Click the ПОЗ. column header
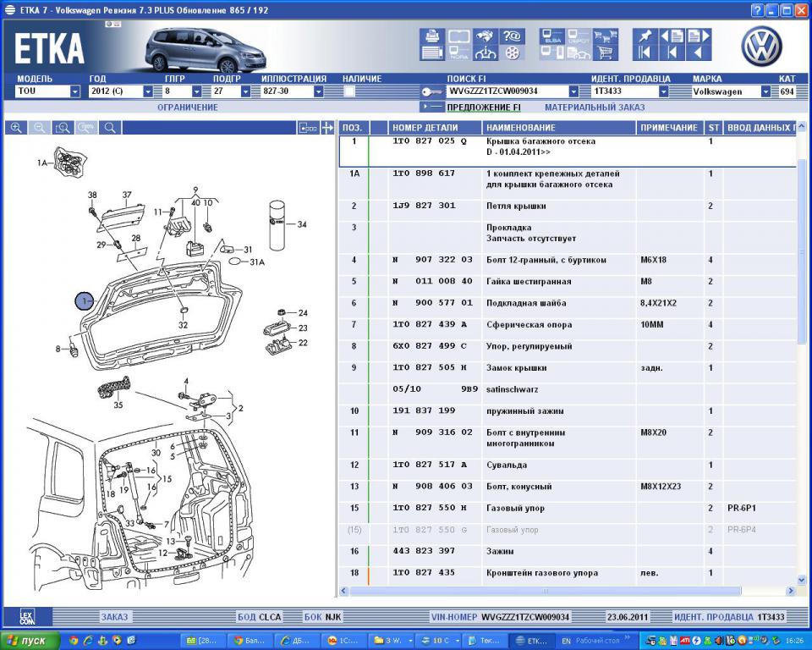Screen dimensions: 812x650 pyautogui.click(x=354, y=128)
